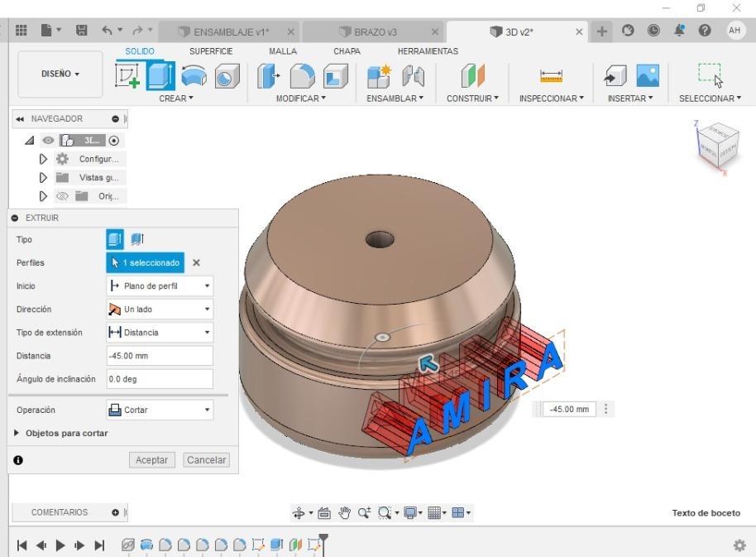
Task: Select the Press Pull tool
Action: [x=268, y=75]
